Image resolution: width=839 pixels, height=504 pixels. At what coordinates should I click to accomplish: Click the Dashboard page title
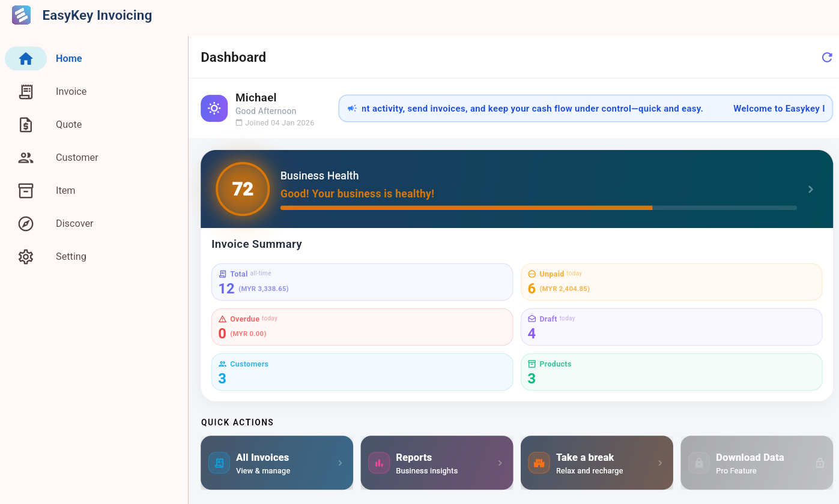233,57
